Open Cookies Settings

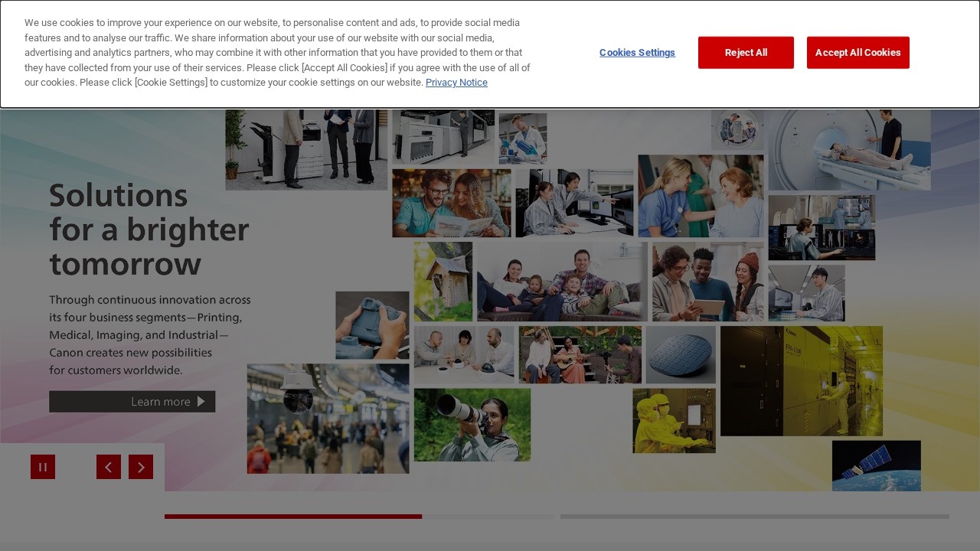tap(637, 53)
